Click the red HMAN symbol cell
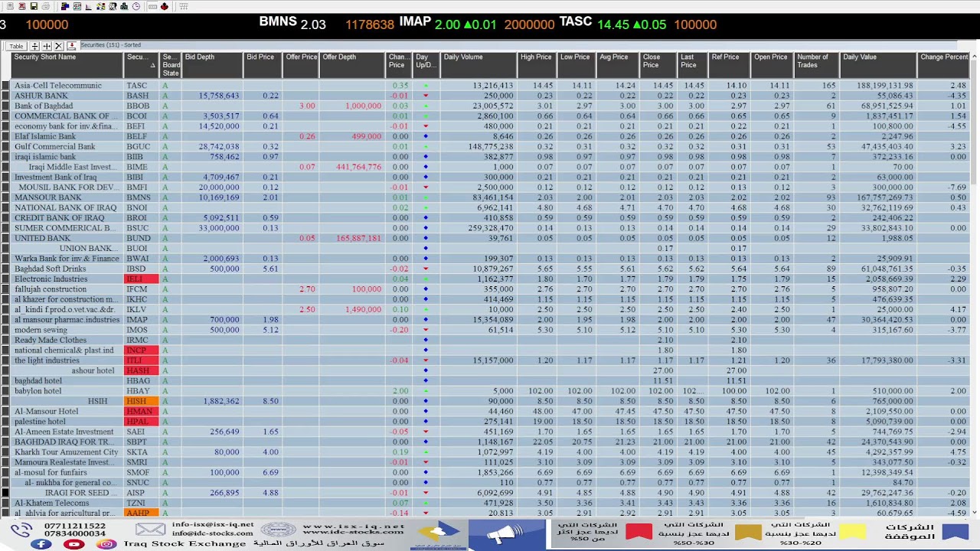This screenshot has width=980, height=551. [x=141, y=411]
